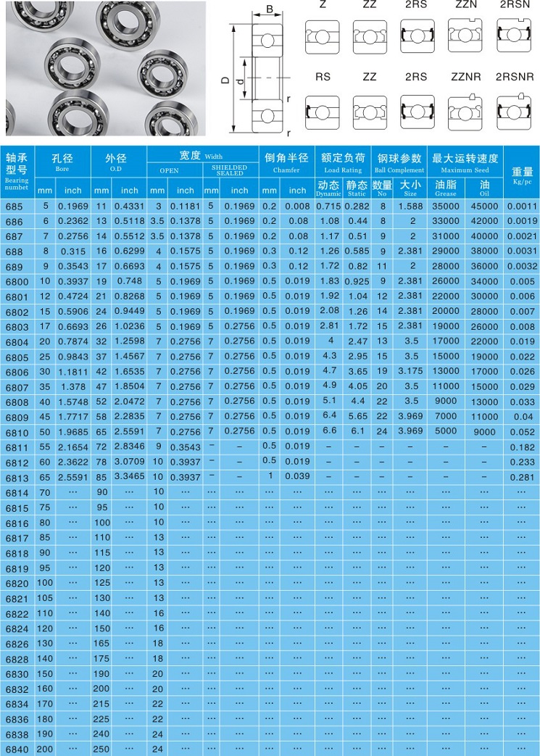
Task: Click the 1.2598 O.D inch value
Action: point(129,341)
